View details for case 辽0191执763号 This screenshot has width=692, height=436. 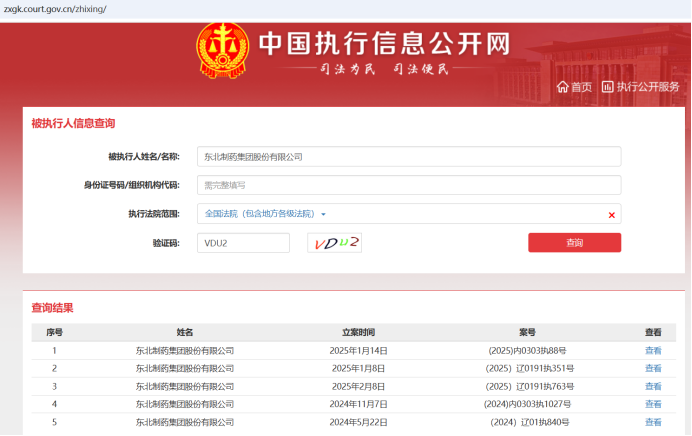tap(653, 387)
